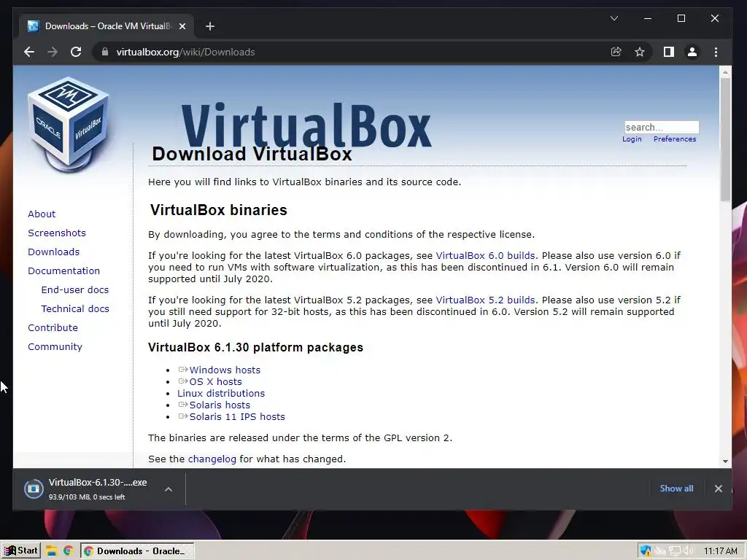Open End-user docs in the sidebar
The width and height of the screenshot is (747, 560).
pos(75,289)
